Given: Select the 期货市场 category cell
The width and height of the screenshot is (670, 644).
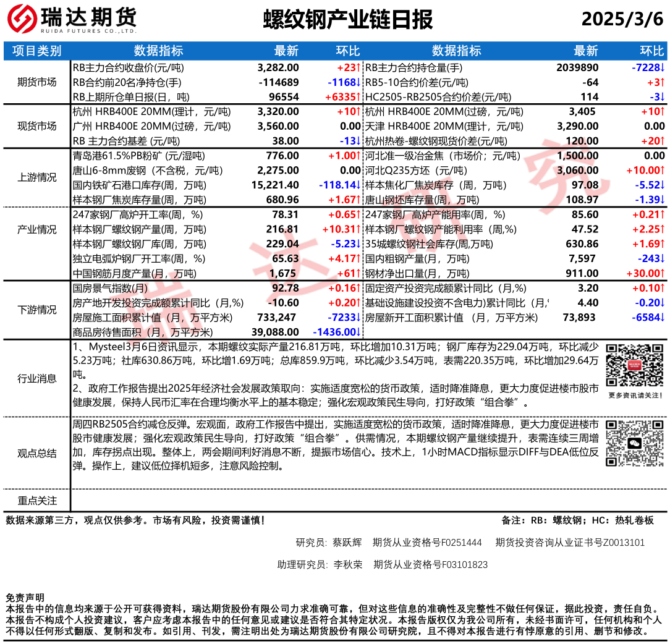Looking at the screenshot, I should pos(36,82).
